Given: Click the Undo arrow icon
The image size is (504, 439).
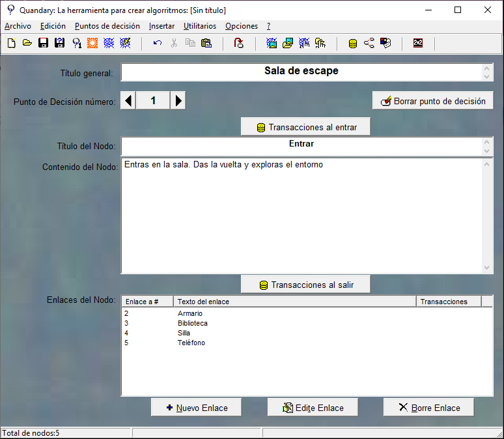Looking at the screenshot, I should point(158,44).
